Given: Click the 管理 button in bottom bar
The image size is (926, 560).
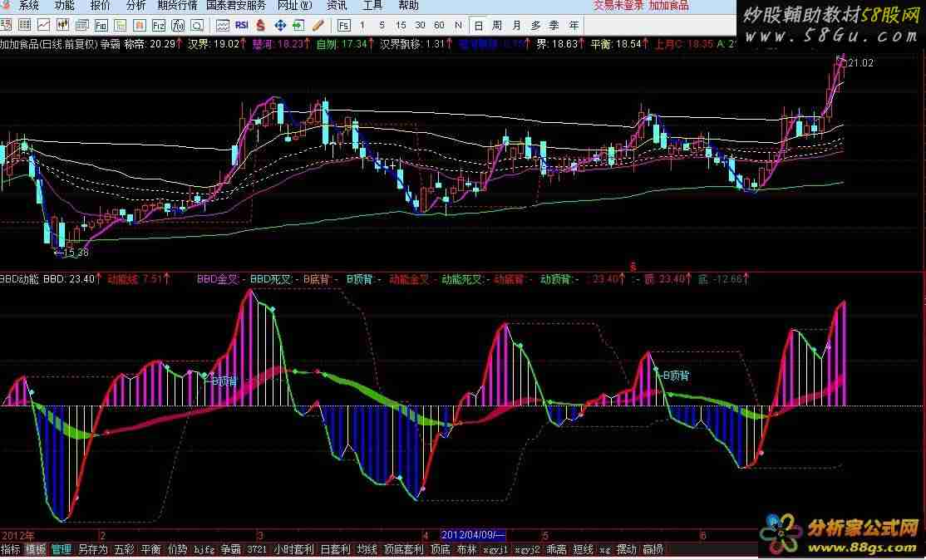Looking at the screenshot, I should [x=62, y=549].
